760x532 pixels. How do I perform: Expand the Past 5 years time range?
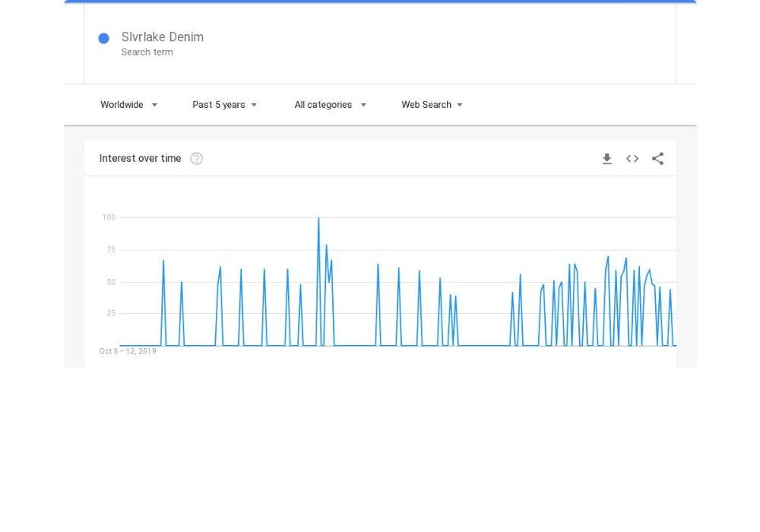[x=225, y=105]
